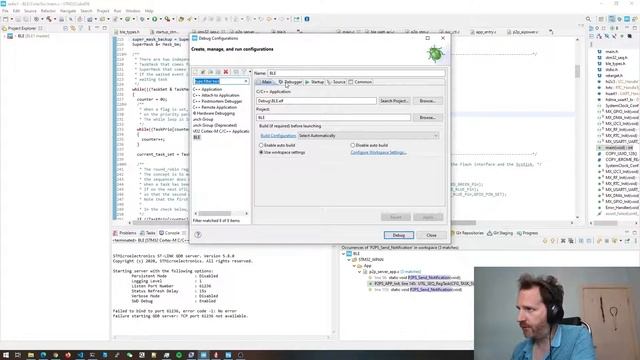Collapse STM32_WPAN node in search results
Screen dimensions: 640x360
(x=349, y=260)
